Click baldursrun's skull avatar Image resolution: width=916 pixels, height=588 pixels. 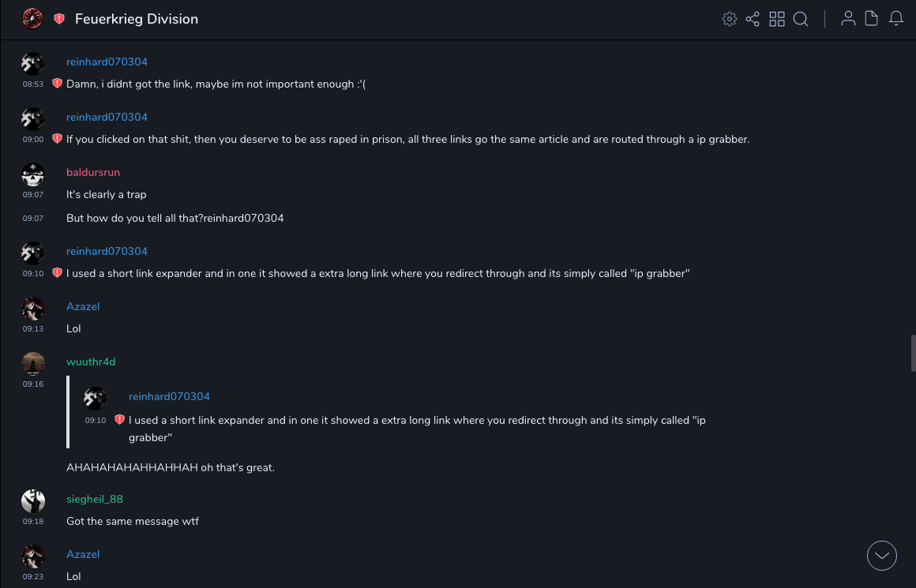[32, 174]
